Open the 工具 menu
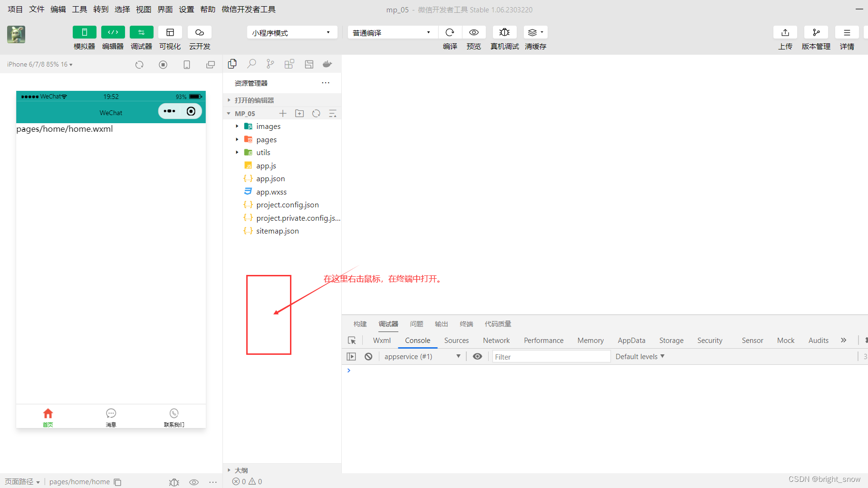 pos(79,9)
